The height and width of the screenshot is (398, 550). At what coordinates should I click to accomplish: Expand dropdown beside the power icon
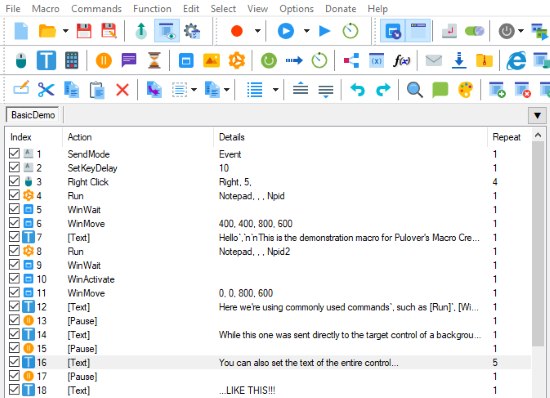[x=521, y=31]
